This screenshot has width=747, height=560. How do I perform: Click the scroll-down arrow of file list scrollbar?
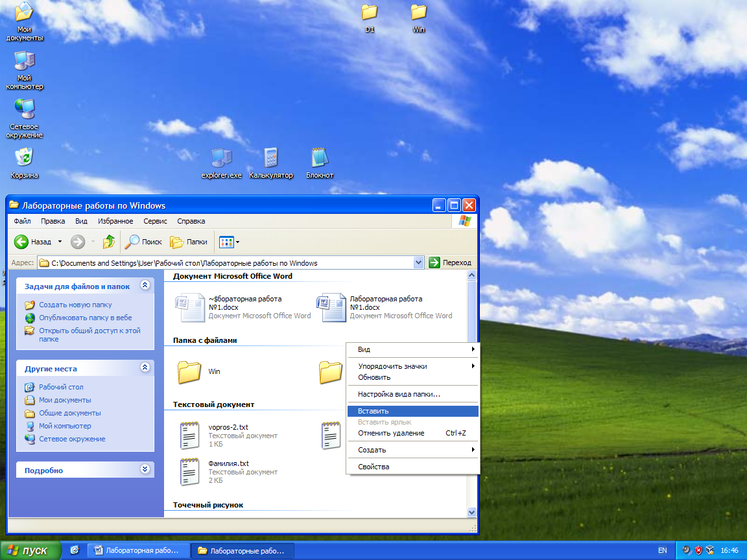(471, 512)
